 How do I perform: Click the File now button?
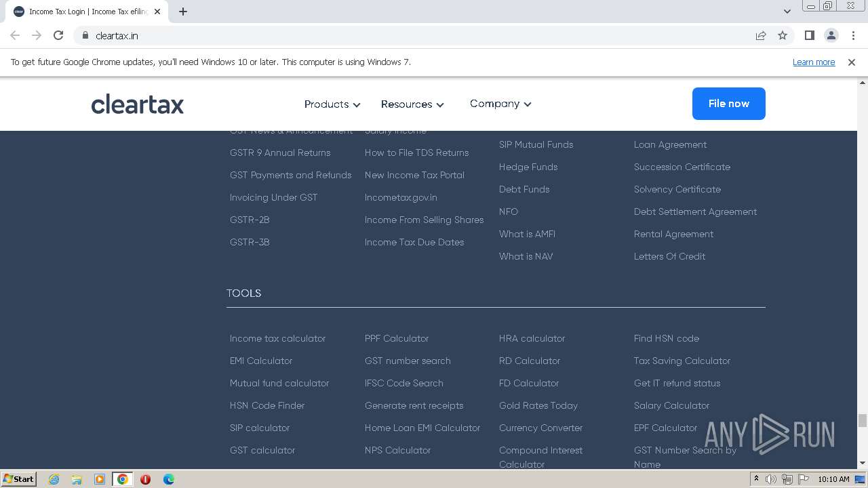[x=729, y=104]
